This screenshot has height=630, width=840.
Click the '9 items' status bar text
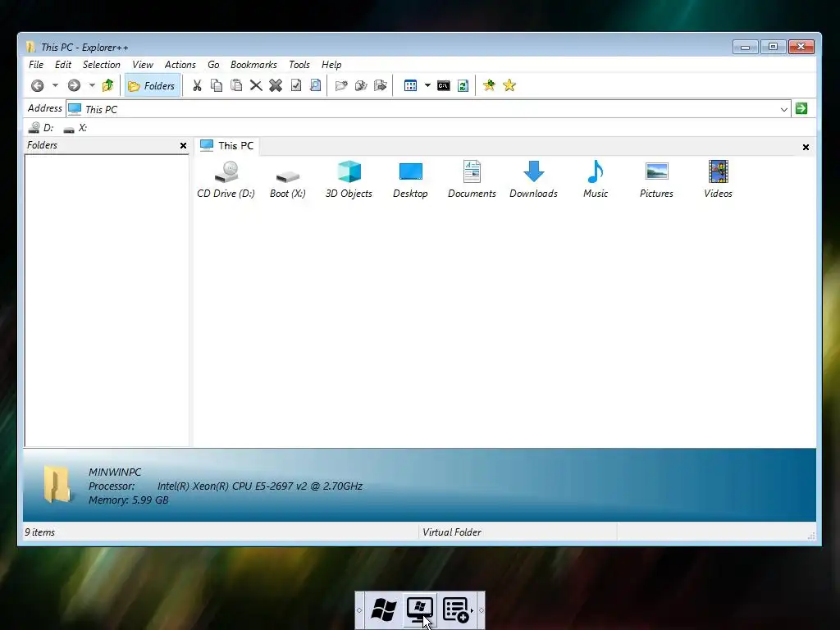pyautogui.click(x=40, y=532)
